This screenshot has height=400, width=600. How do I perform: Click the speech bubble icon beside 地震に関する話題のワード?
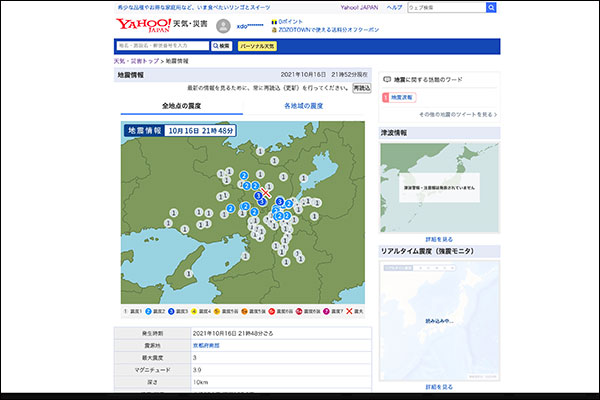pyautogui.click(x=387, y=77)
